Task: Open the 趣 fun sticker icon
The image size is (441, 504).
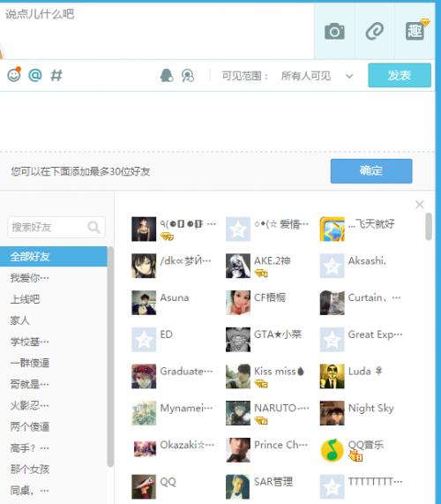Action: coord(415,31)
